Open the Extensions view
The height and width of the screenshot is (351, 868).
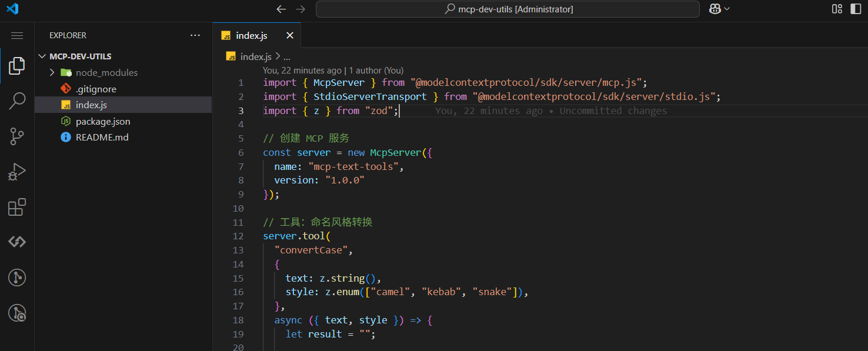(x=17, y=207)
